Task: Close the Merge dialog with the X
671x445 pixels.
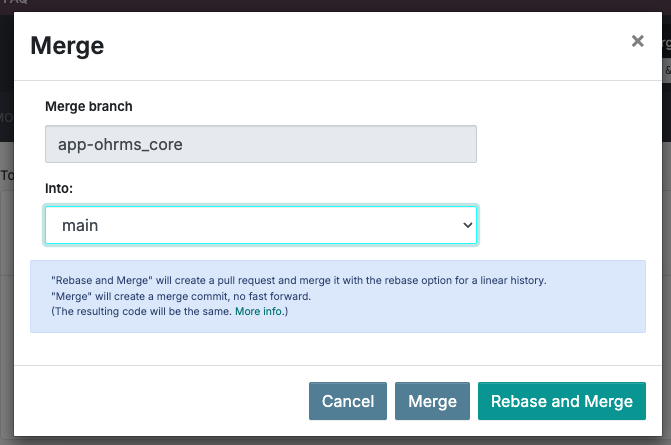Action: tap(637, 41)
